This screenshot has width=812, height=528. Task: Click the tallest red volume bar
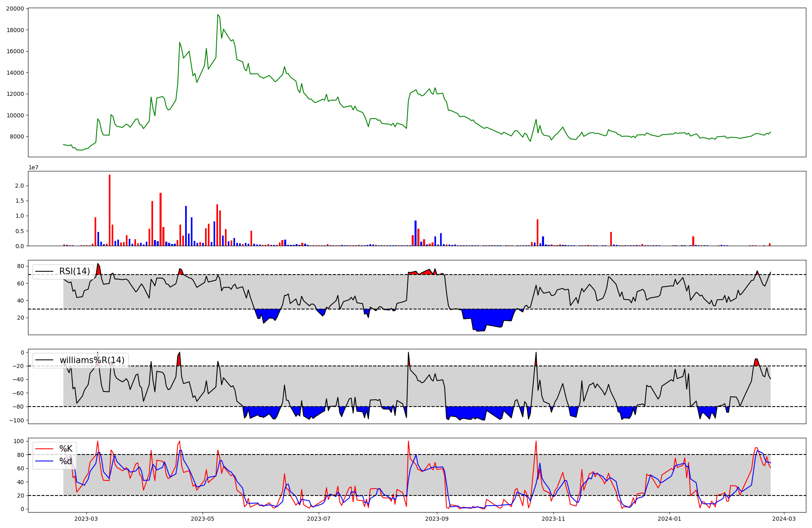click(x=110, y=210)
